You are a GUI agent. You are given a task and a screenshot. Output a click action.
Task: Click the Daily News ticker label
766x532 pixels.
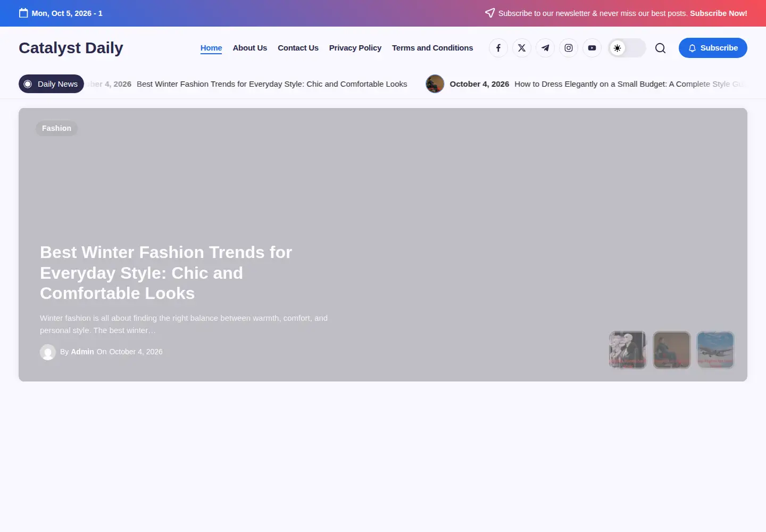[51, 84]
